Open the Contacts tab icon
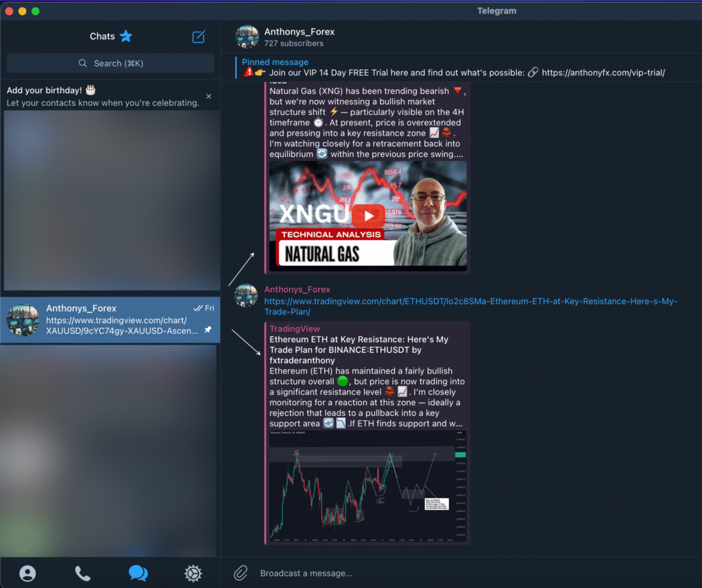This screenshot has height=588, width=702. [27, 573]
